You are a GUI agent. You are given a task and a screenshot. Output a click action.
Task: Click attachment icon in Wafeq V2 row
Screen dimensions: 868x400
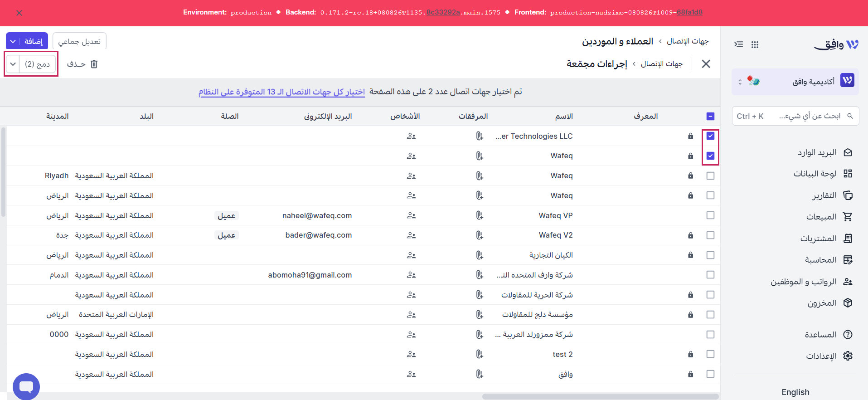[x=480, y=235]
